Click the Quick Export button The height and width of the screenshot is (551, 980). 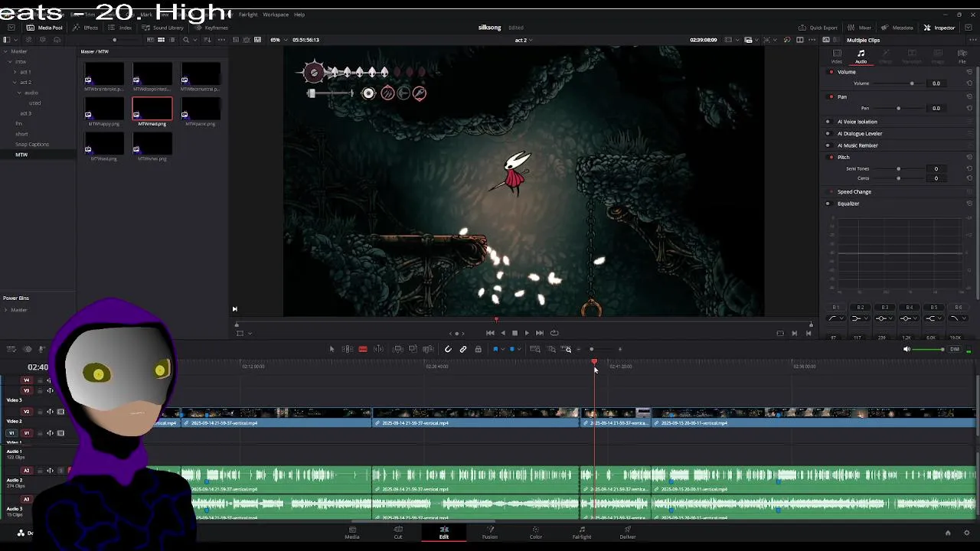(x=818, y=28)
